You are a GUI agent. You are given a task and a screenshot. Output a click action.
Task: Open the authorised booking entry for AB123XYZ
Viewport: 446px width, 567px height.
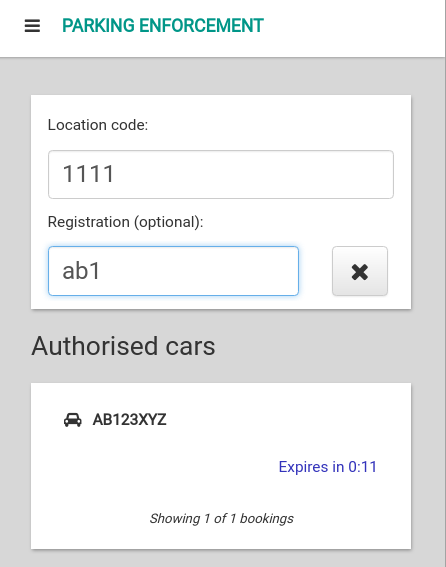221,443
